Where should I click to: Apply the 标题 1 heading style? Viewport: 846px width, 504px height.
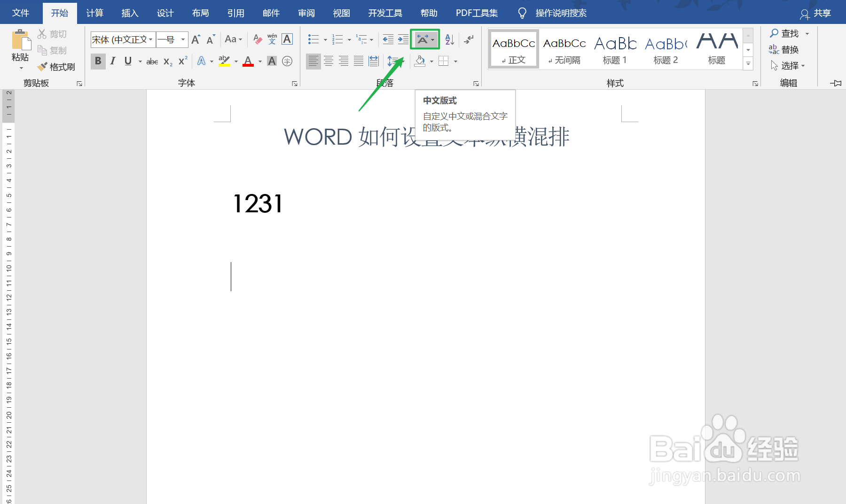tap(615, 49)
